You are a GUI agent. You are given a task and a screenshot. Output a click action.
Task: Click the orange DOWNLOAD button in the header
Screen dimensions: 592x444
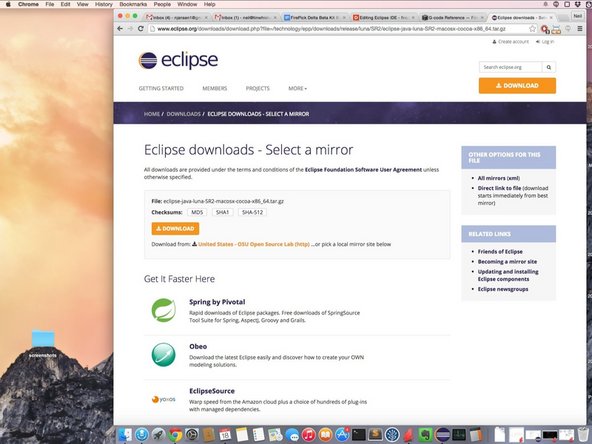(x=517, y=86)
